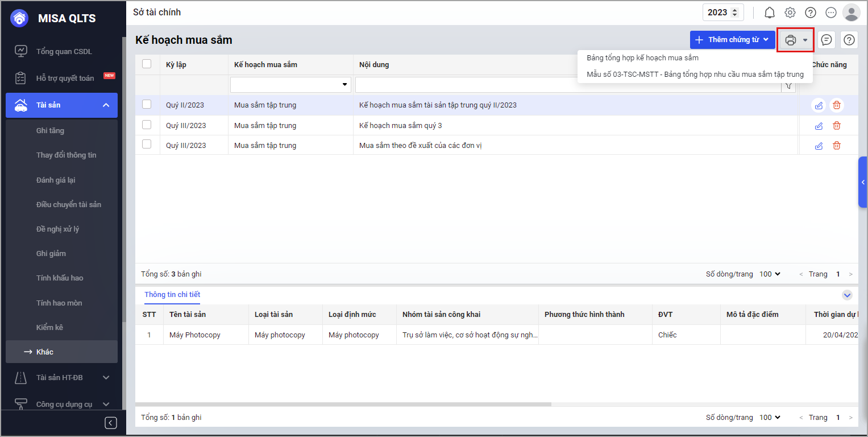Select the 'Mua sắm theo đề xuất' row checkbox

(147, 145)
